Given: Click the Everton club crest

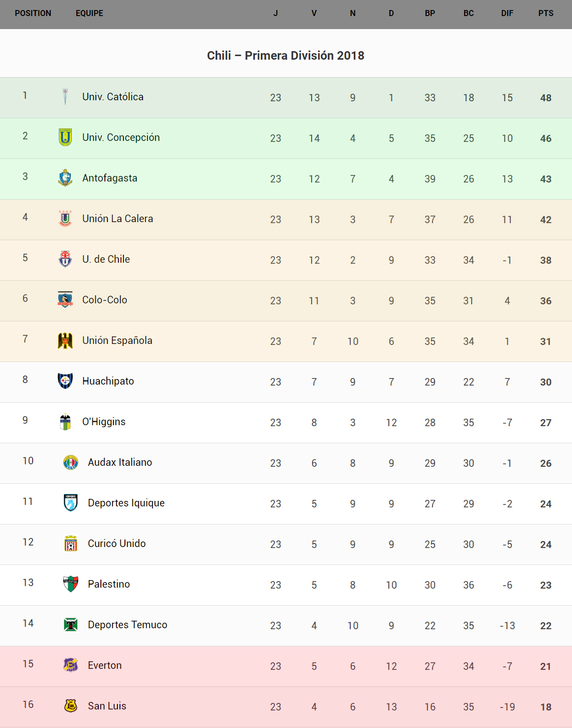Looking at the screenshot, I should point(71,665).
